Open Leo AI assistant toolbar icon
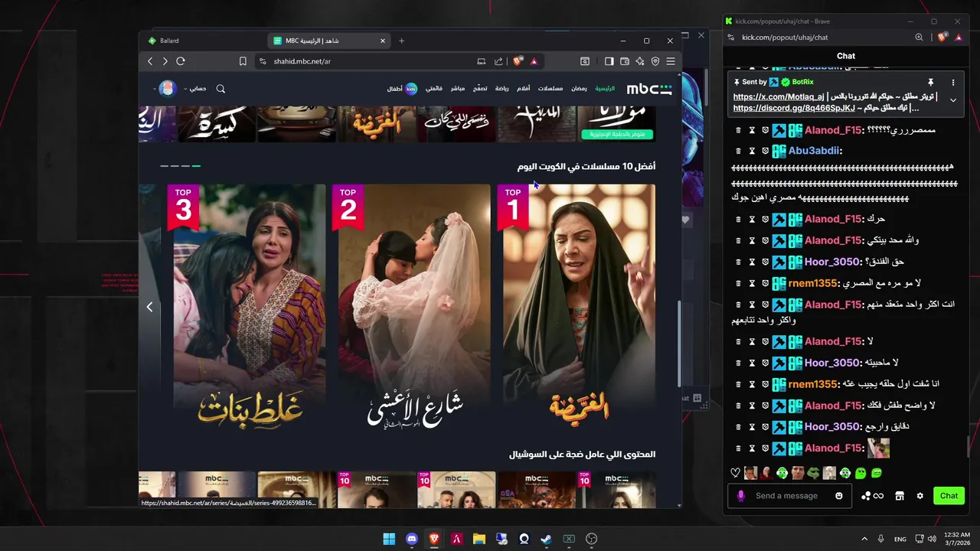 (640, 61)
